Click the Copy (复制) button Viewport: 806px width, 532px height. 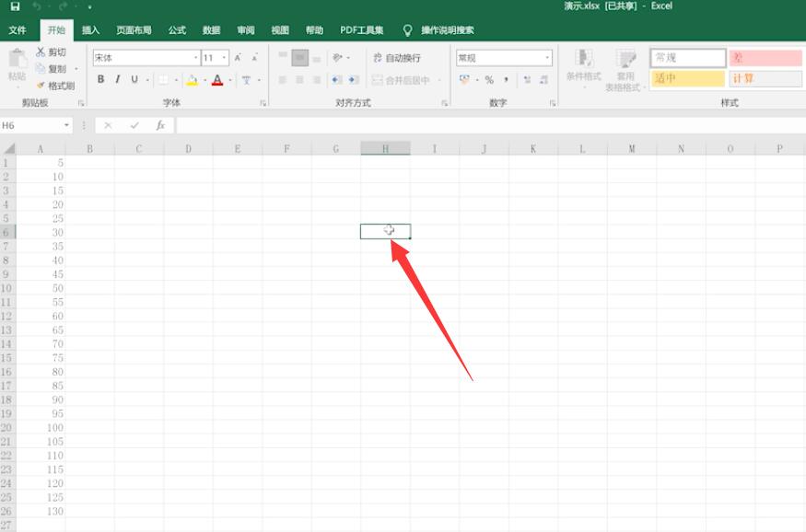tap(52, 69)
